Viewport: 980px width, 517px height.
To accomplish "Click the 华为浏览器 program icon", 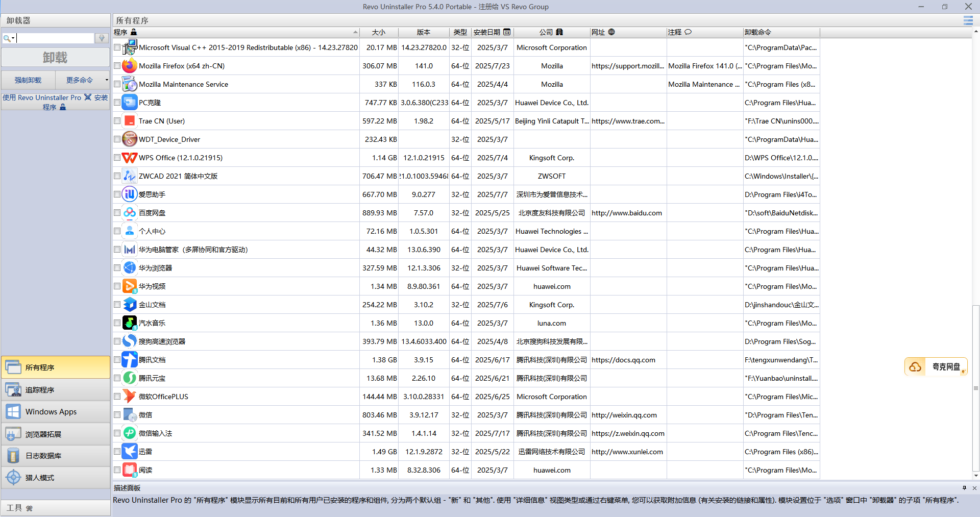I will point(130,268).
